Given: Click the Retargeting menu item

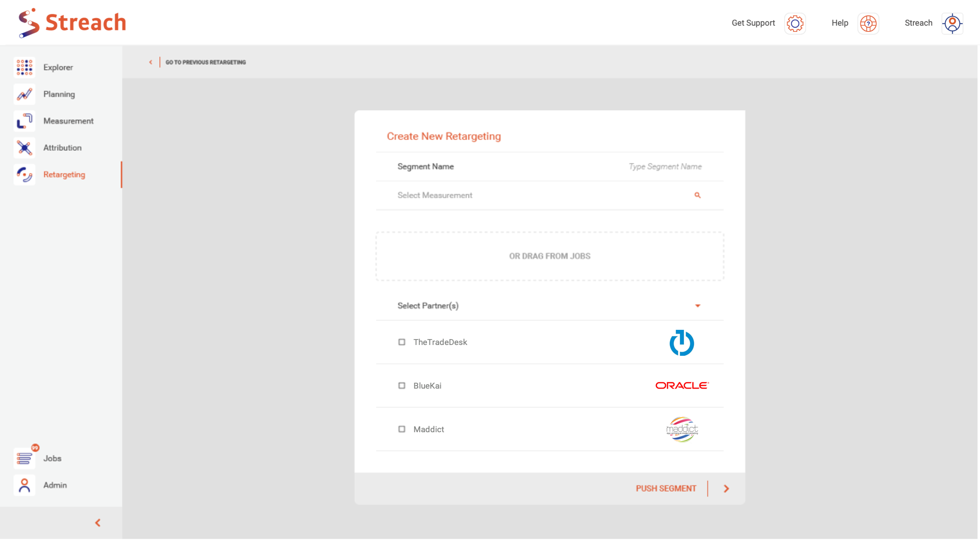Looking at the screenshot, I should [x=64, y=174].
